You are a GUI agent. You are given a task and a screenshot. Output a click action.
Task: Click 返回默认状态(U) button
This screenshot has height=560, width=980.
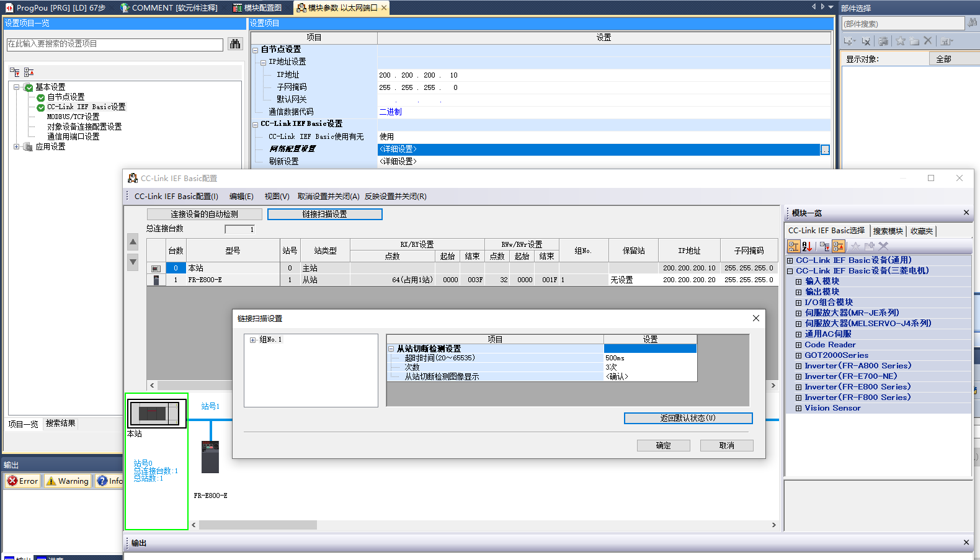pos(688,419)
